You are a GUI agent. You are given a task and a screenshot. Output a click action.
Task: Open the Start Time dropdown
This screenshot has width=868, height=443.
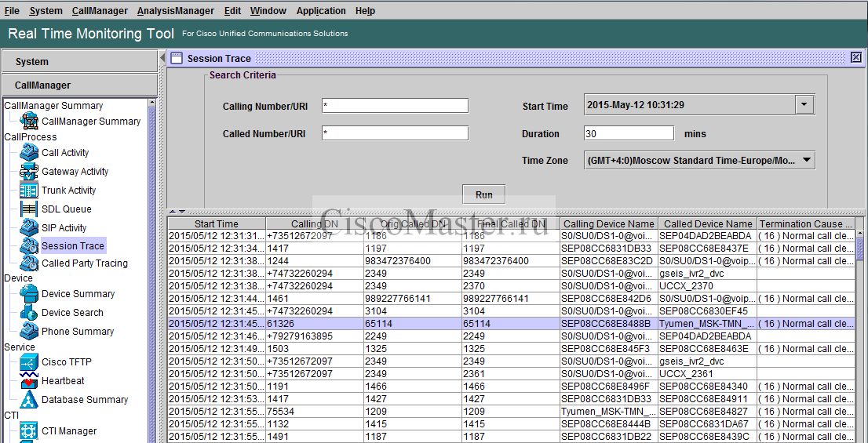(x=804, y=104)
